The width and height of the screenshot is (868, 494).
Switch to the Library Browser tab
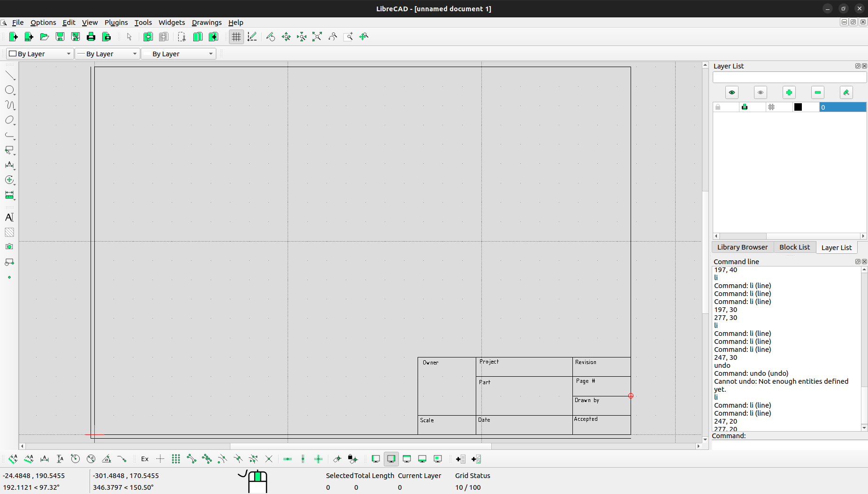click(x=742, y=247)
